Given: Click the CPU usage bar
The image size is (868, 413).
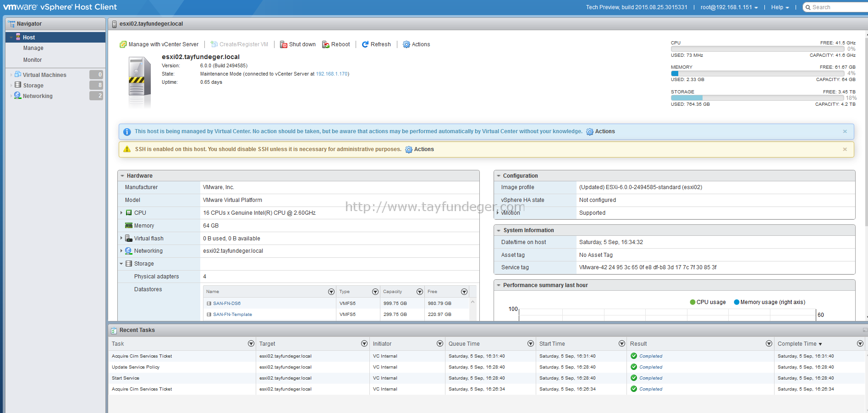Looking at the screenshot, I should click(x=758, y=49).
